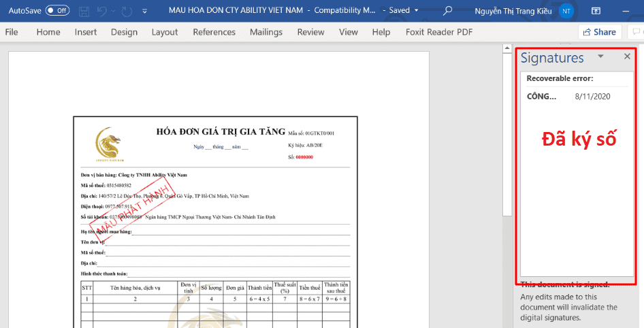The height and width of the screenshot is (328, 644).
Task: Close the Signatures pane
Action: point(627,56)
